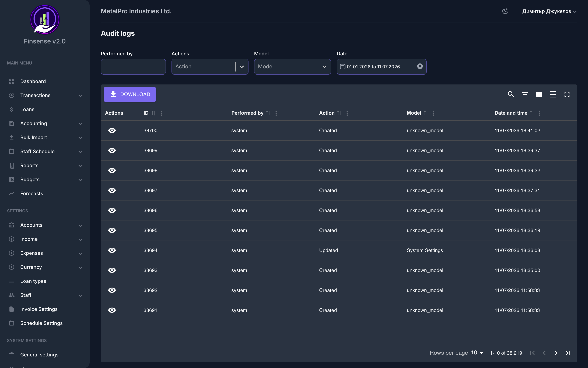Screen dimensions: 588x368
Task: Expand Accounts settings menu
Action: pyautogui.click(x=45, y=225)
